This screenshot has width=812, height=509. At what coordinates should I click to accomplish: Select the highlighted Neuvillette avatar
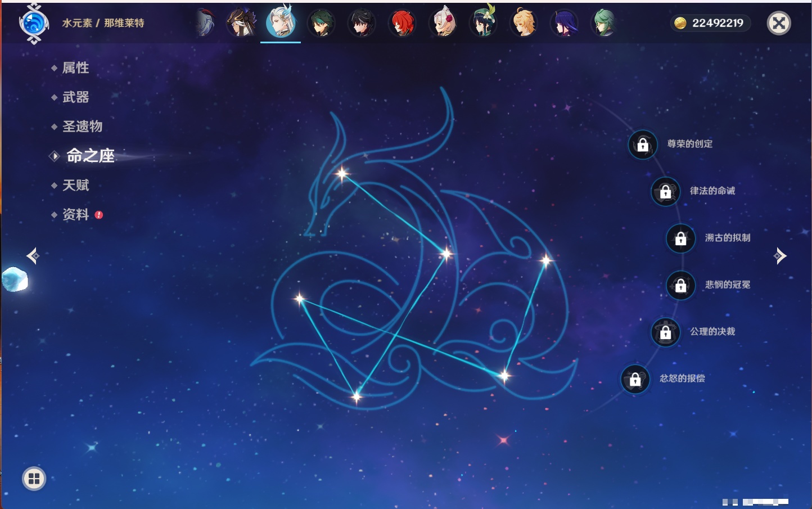click(281, 22)
